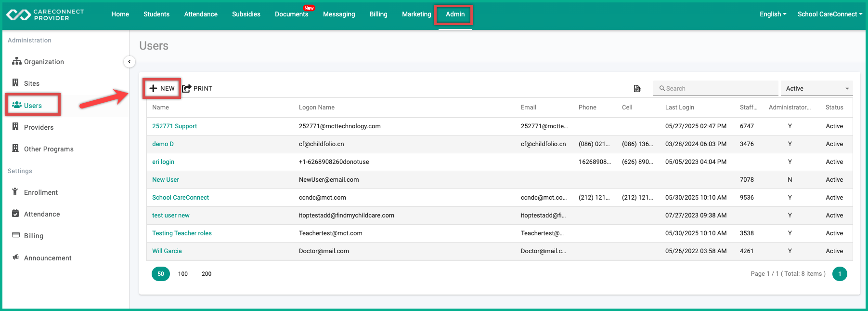Click logon name cf@childfolio.cn
Image resolution: width=868 pixels, height=311 pixels.
(321, 144)
